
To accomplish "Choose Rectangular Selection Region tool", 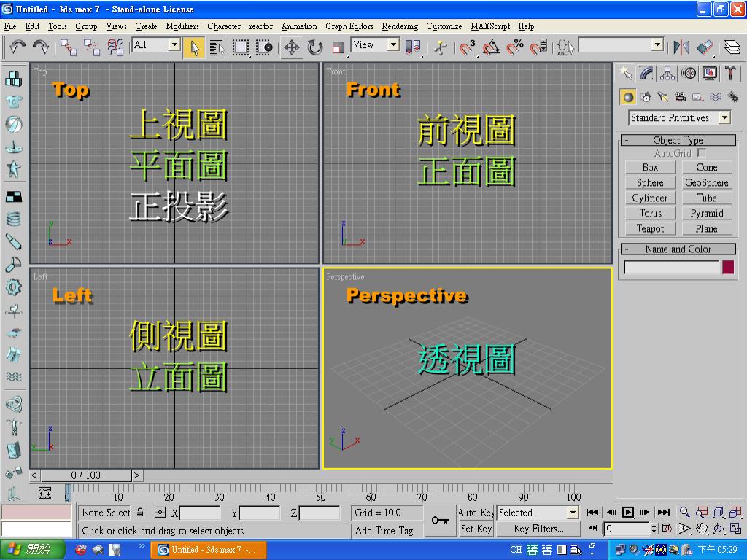I will tap(241, 47).
